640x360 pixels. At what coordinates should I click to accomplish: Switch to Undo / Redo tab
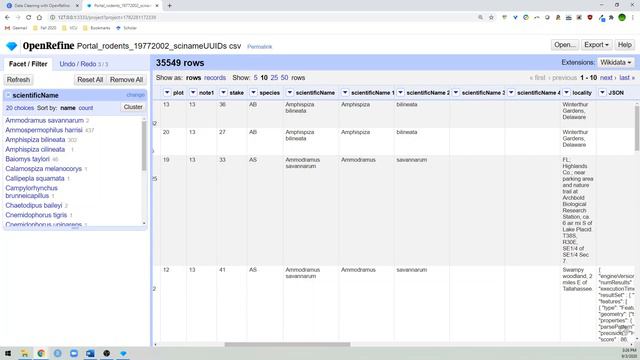(x=84, y=64)
